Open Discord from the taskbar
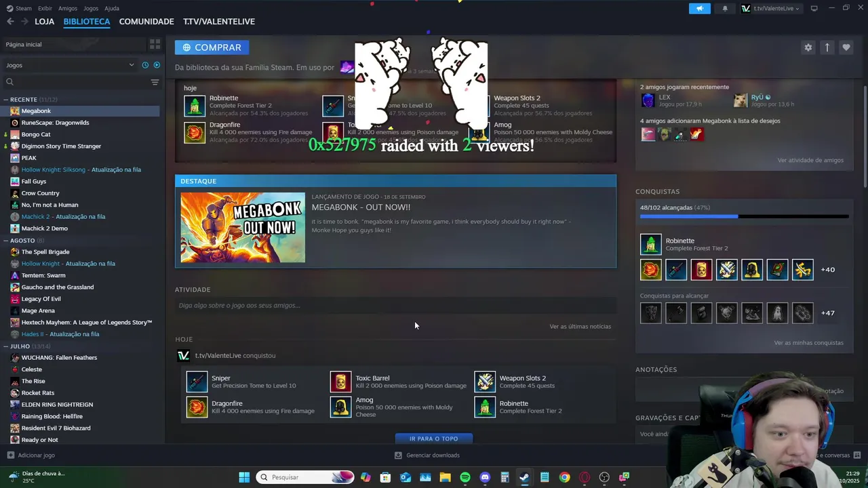 tap(485, 477)
